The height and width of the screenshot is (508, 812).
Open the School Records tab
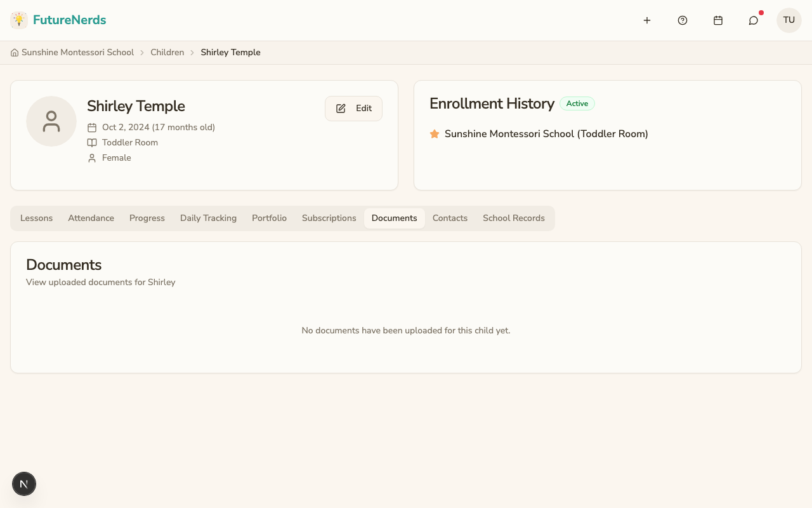(514, 218)
